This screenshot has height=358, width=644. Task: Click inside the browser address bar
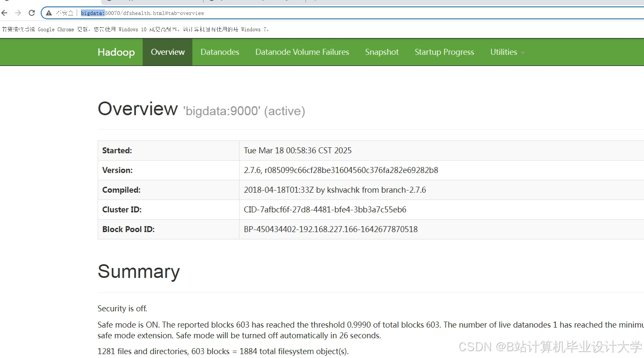click(x=257, y=13)
